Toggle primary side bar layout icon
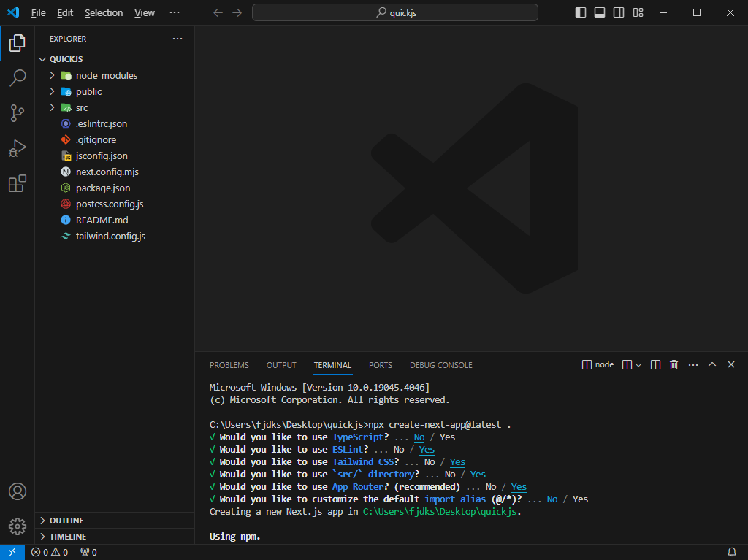Screen dimensions: 748x560 581,12
